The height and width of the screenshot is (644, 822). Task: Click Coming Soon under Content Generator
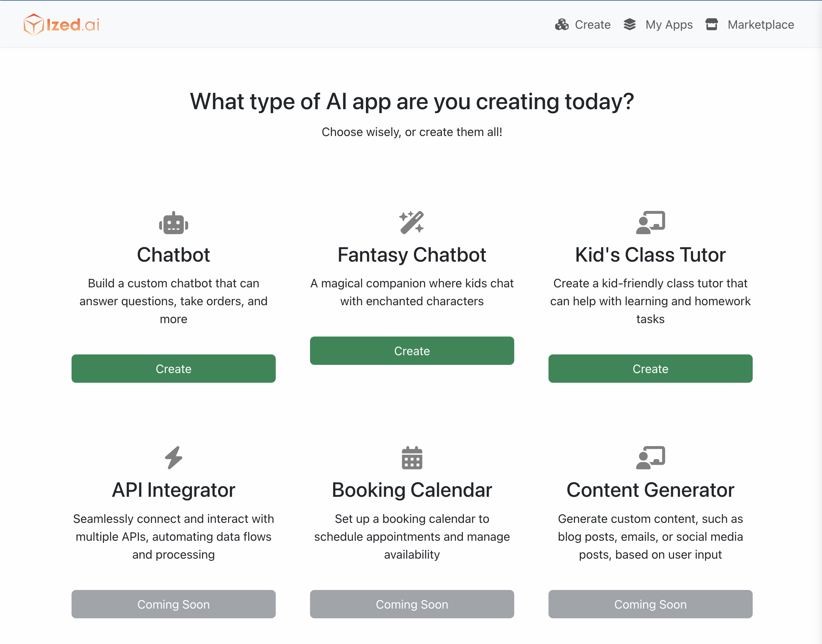coord(650,604)
